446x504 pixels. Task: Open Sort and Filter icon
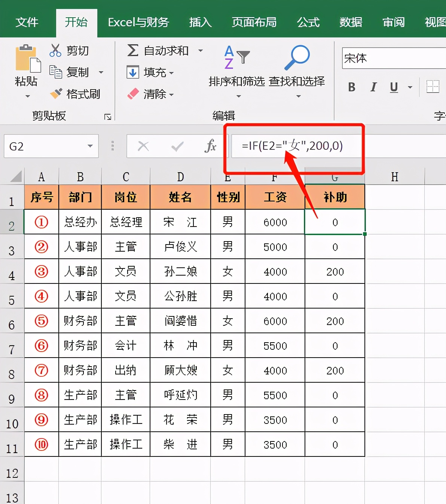(237, 57)
